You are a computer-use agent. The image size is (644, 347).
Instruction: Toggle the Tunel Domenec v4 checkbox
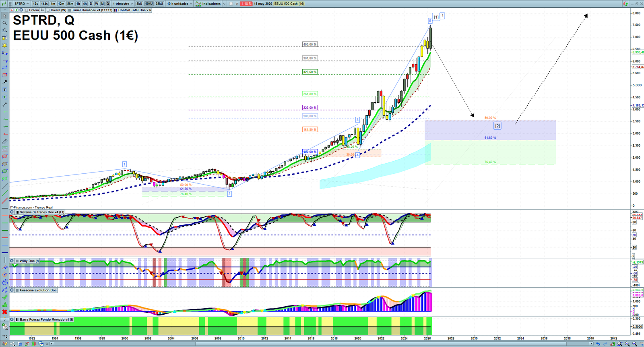tap(70, 10)
